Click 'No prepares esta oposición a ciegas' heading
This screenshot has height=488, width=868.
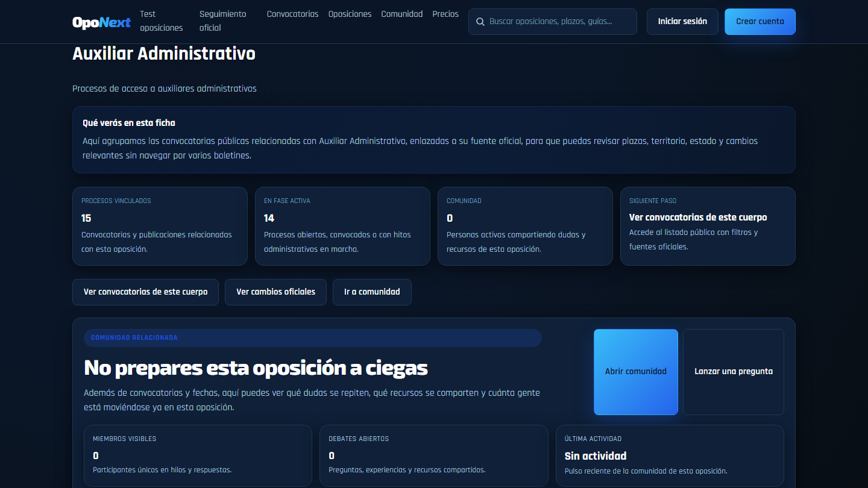[x=256, y=368]
